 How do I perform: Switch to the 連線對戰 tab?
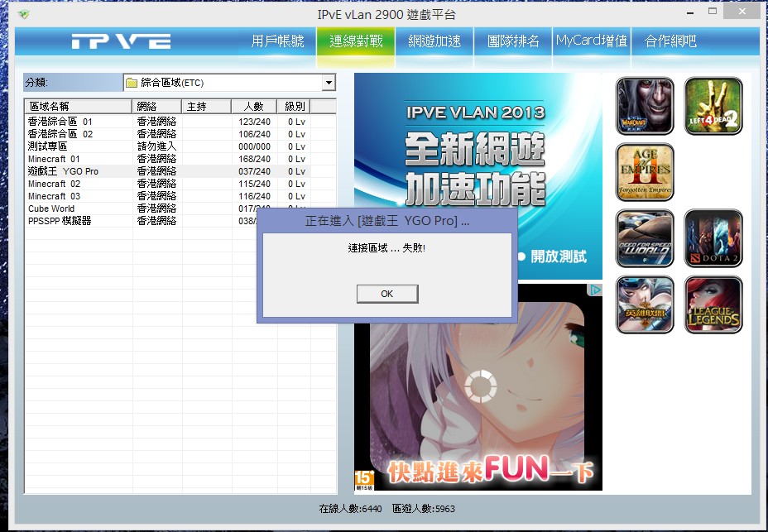(x=356, y=41)
